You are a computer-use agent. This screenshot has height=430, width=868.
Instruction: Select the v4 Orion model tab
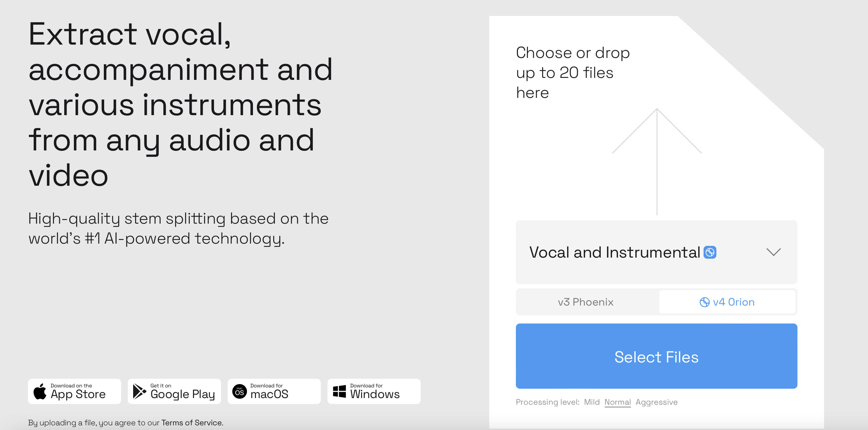(x=727, y=302)
